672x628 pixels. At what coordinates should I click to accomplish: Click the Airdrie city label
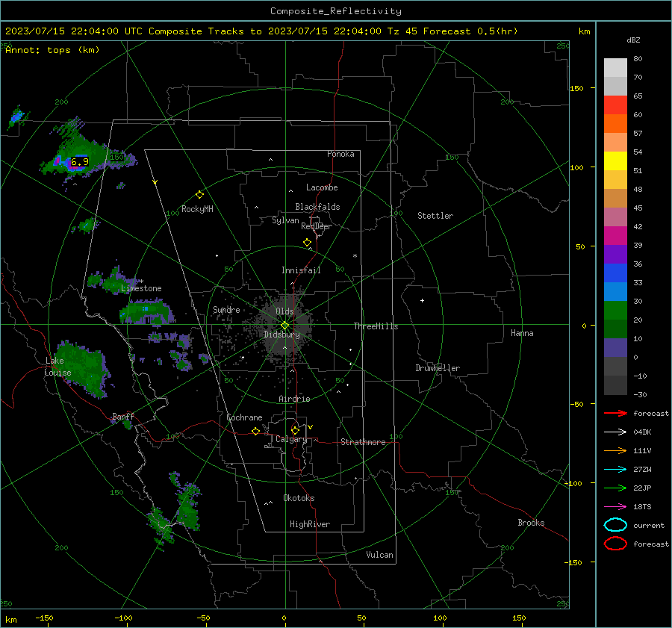294,399
